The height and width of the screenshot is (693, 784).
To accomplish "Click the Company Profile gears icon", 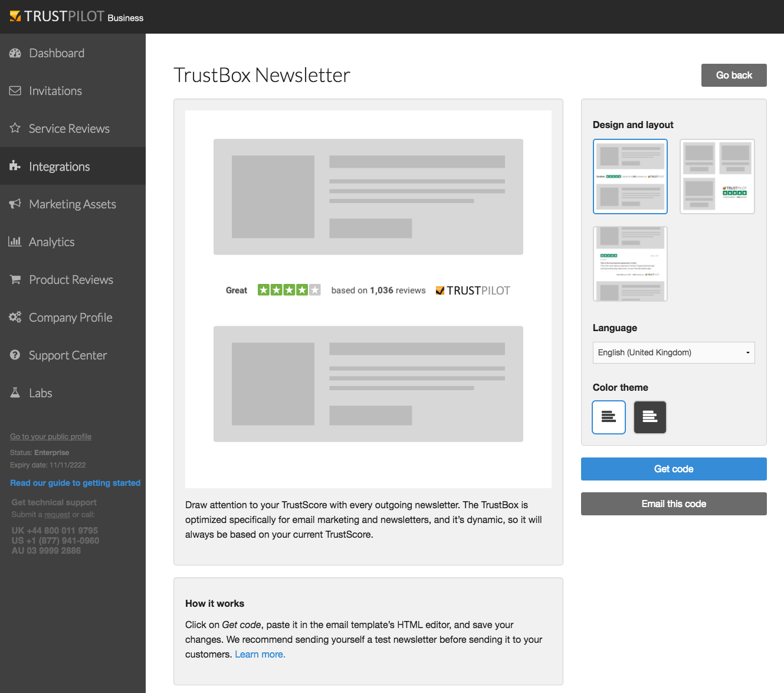I will coord(15,317).
